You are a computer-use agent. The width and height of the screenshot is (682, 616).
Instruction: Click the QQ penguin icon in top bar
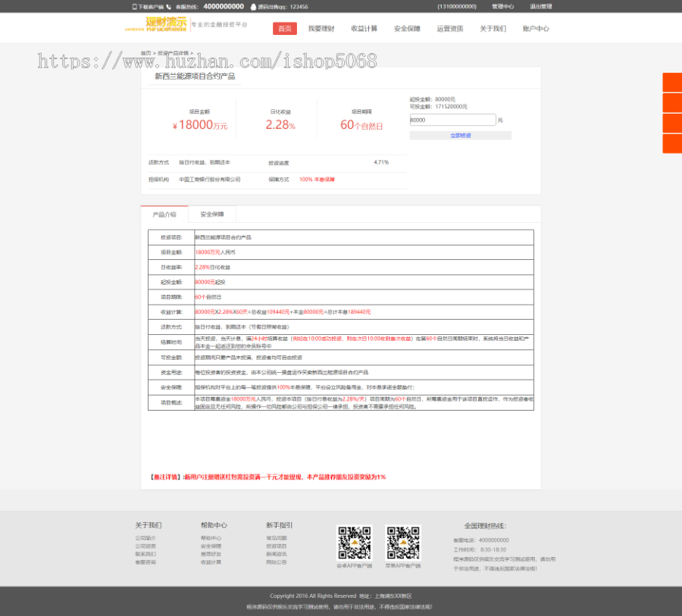tap(251, 6)
